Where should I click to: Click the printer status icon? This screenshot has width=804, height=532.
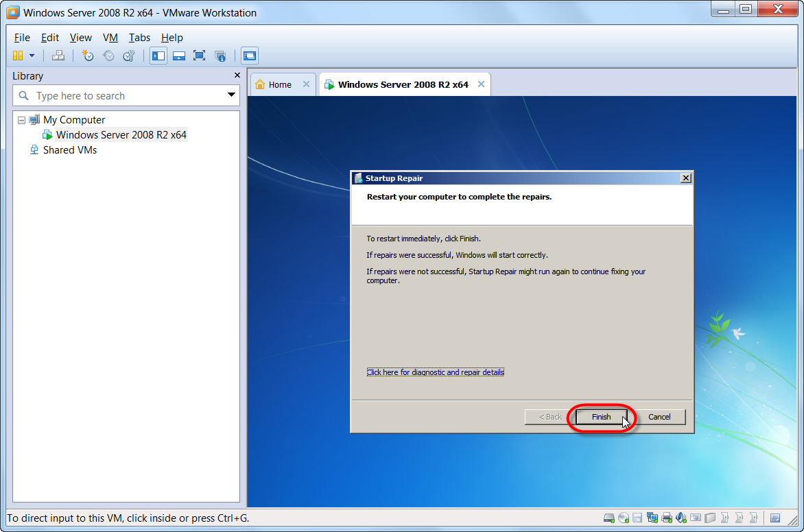click(x=667, y=518)
